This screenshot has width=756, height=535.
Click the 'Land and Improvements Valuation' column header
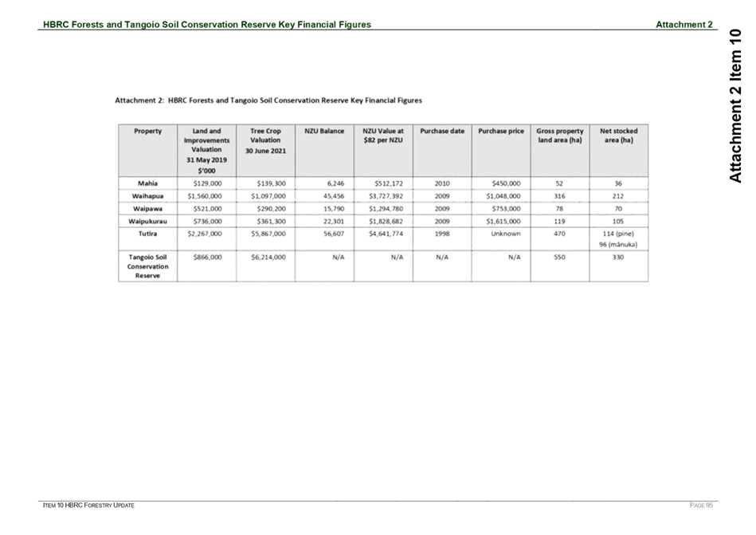[x=206, y=151]
